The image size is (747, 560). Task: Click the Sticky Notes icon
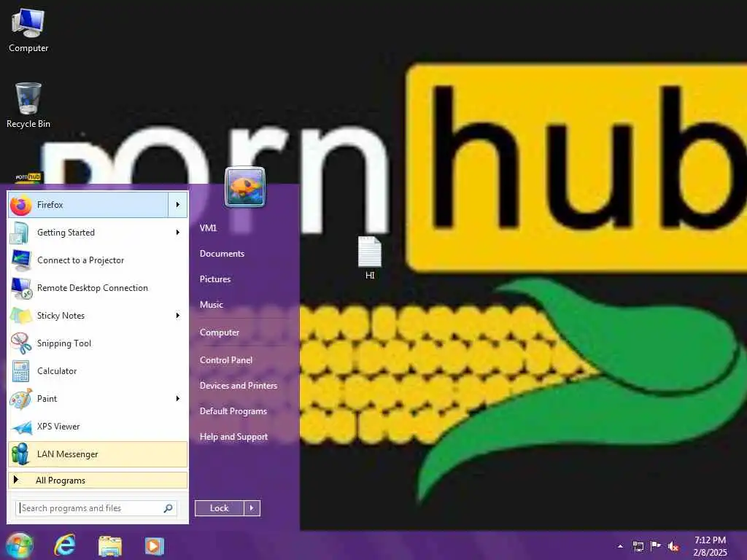(21, 315)
